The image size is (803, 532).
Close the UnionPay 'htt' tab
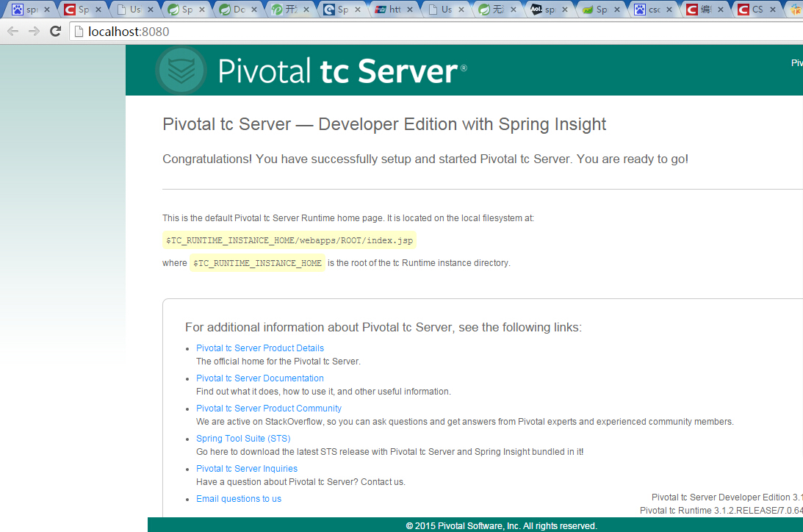[410, 10]
